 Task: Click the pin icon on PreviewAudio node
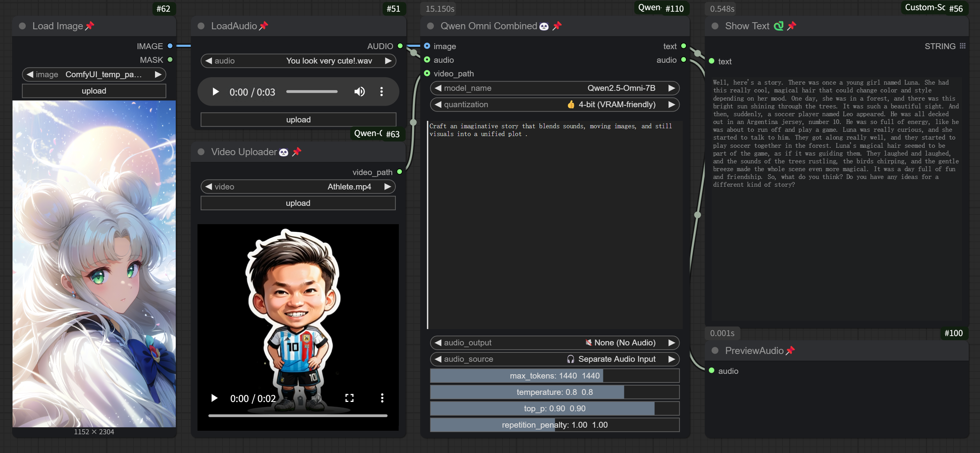point(790,350)
